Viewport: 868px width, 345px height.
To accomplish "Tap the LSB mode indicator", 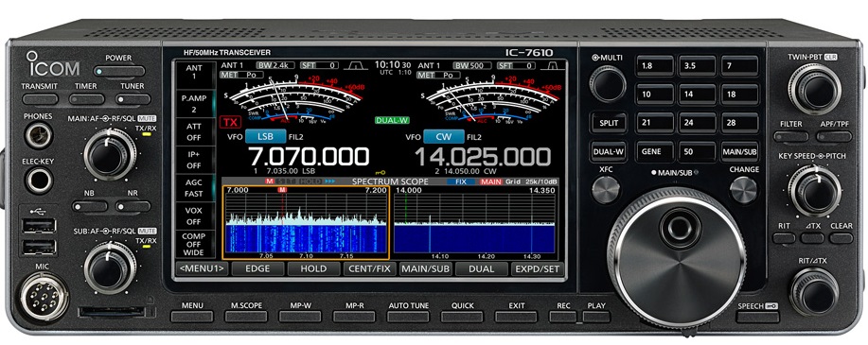I will pos(266,136).
